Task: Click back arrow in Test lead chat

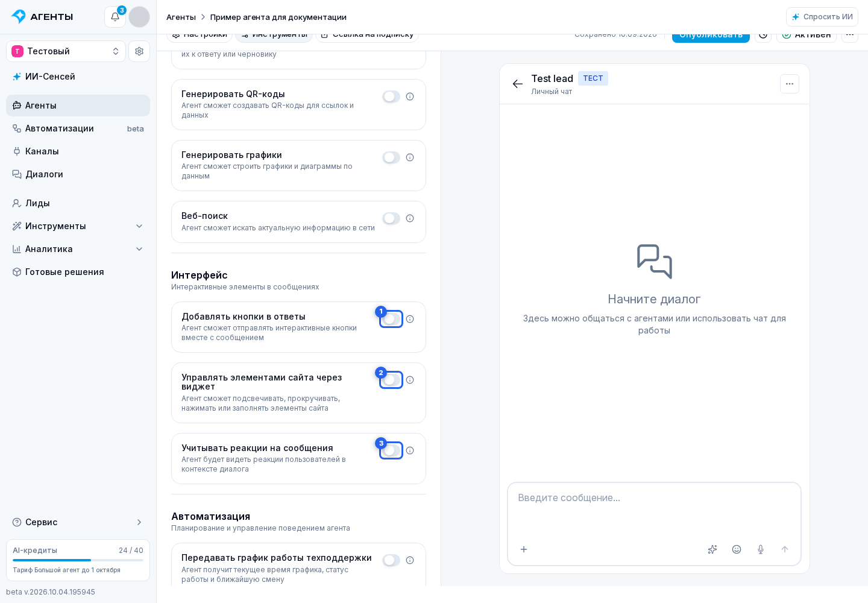Action: point(518,84)
